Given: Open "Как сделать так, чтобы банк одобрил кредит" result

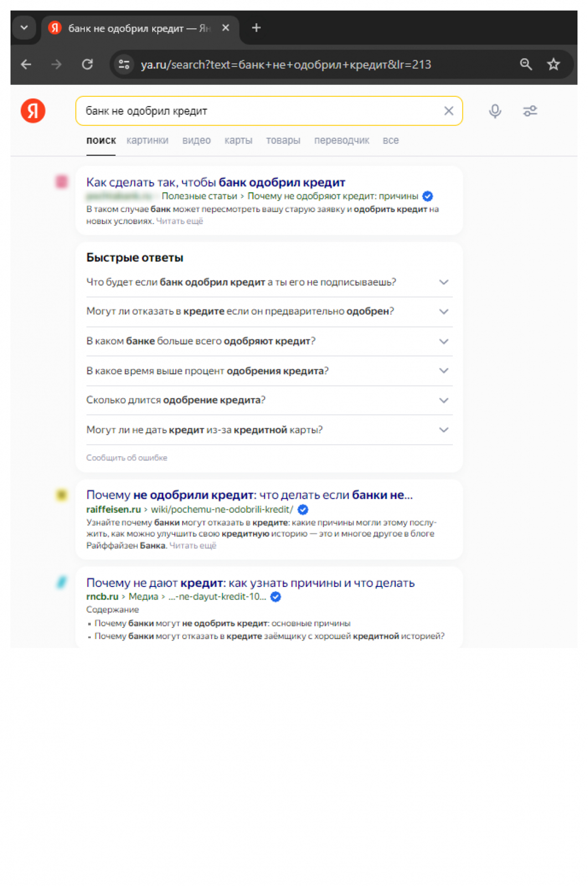Looking at the screenshot, I should (215, 182).
